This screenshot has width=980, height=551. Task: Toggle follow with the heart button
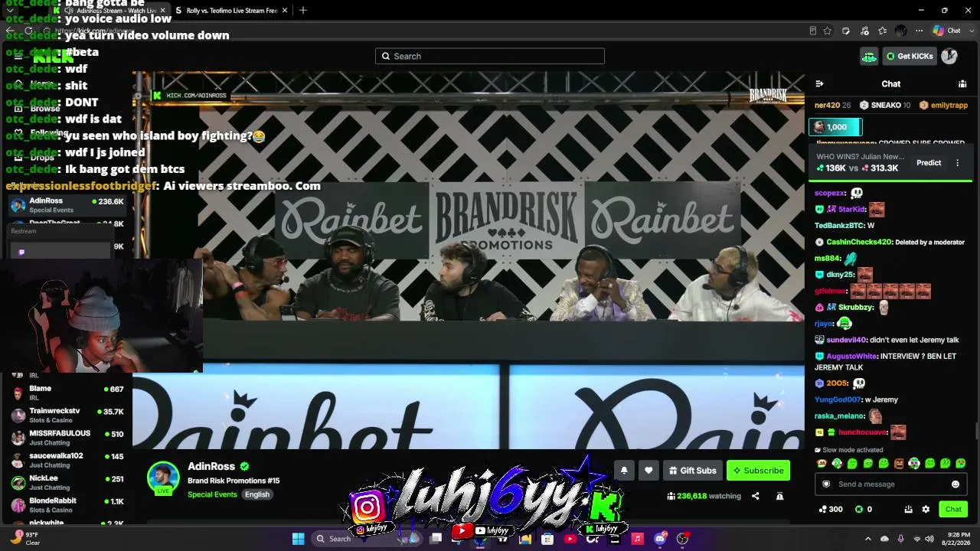[x=648, y=471]
